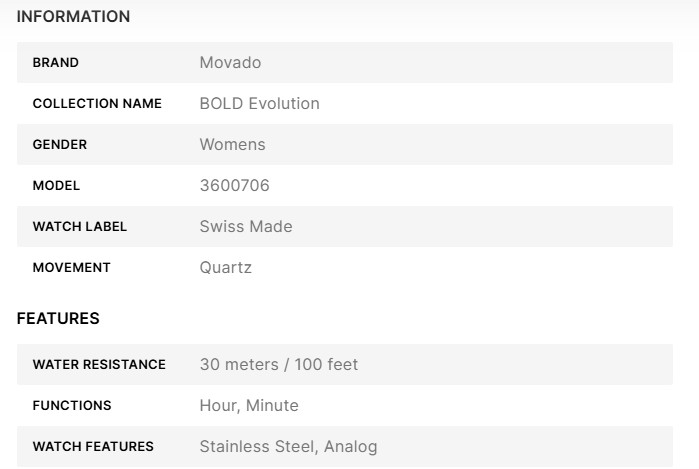Click the MODEL row label
699x469 pixels.
(x=56, y=186)
